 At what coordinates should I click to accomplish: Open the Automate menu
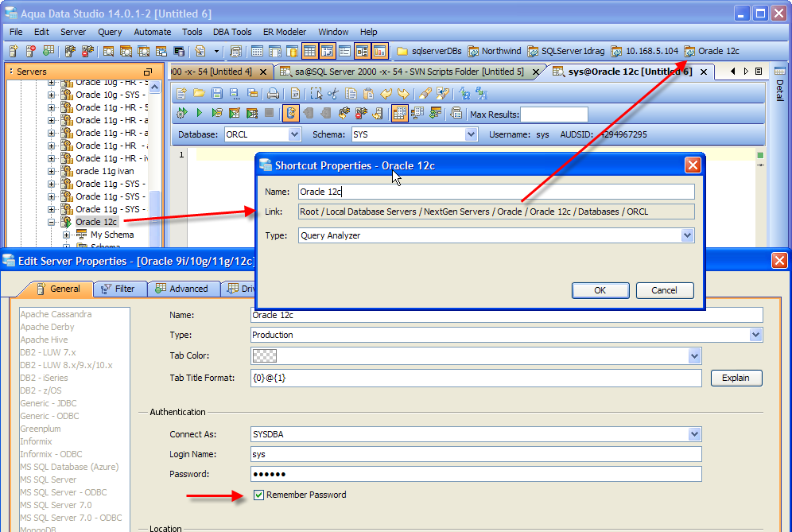click(x=152, y=32)
